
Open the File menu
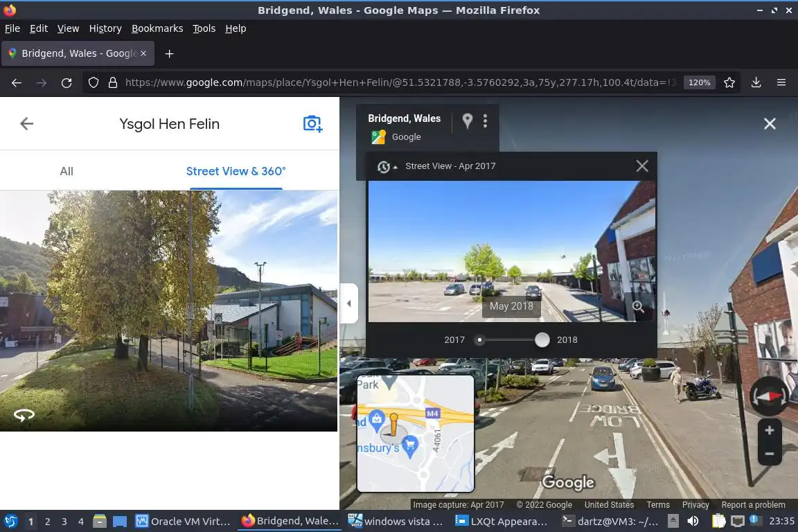[x=12, y=28]
